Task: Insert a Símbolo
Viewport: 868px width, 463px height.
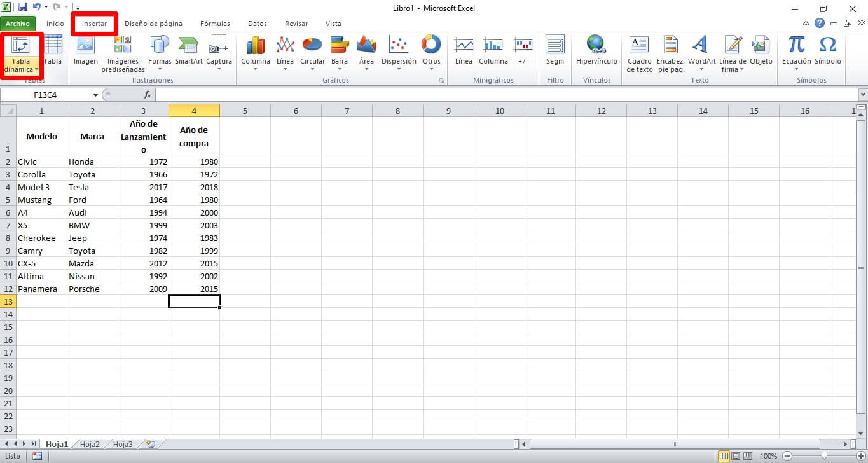Action: pyautogui.click(x=827, y=50)
